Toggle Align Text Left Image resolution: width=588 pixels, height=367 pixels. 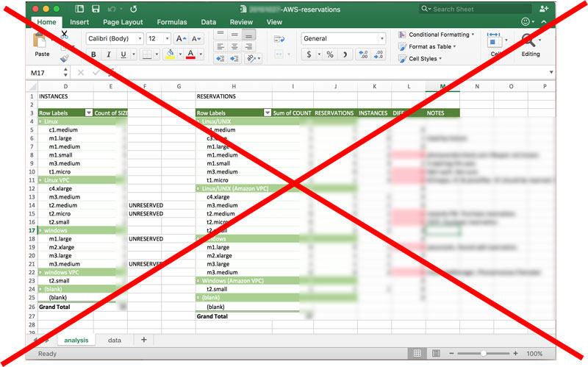coord(220,46)
